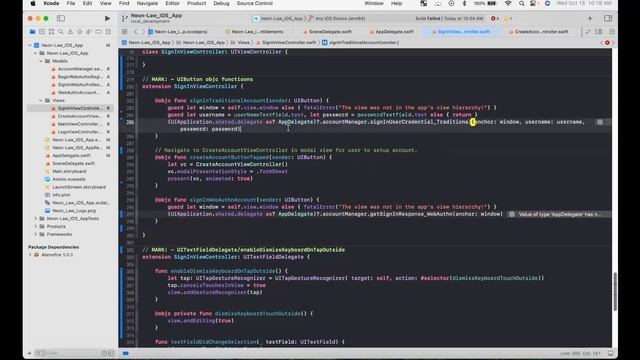Click the yellow warning count indicator
The height and width of the screenshot is (360, 640).
coord(508,18)
